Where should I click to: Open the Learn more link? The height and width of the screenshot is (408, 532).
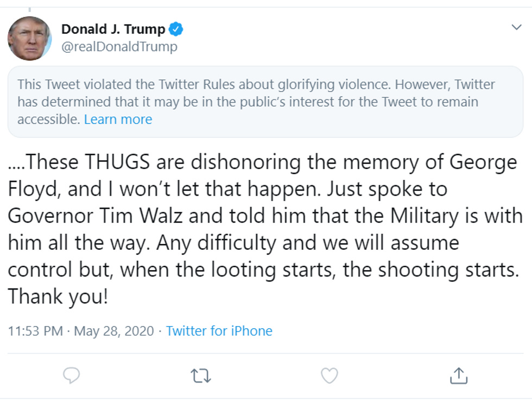(118, 119)
